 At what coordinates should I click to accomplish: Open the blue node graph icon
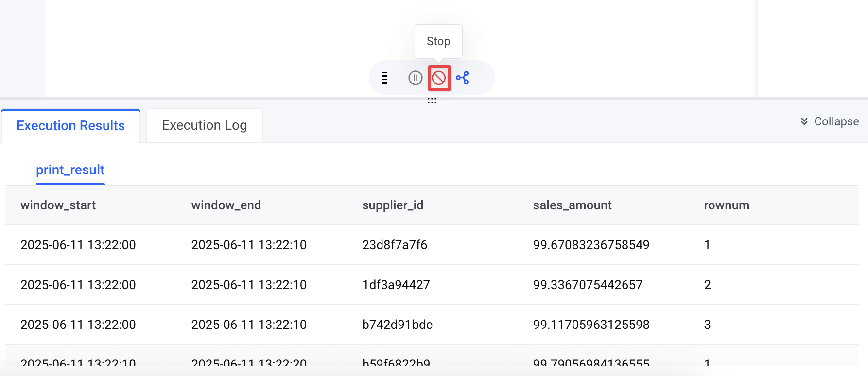pyautogui.click(x=462, y=78)
